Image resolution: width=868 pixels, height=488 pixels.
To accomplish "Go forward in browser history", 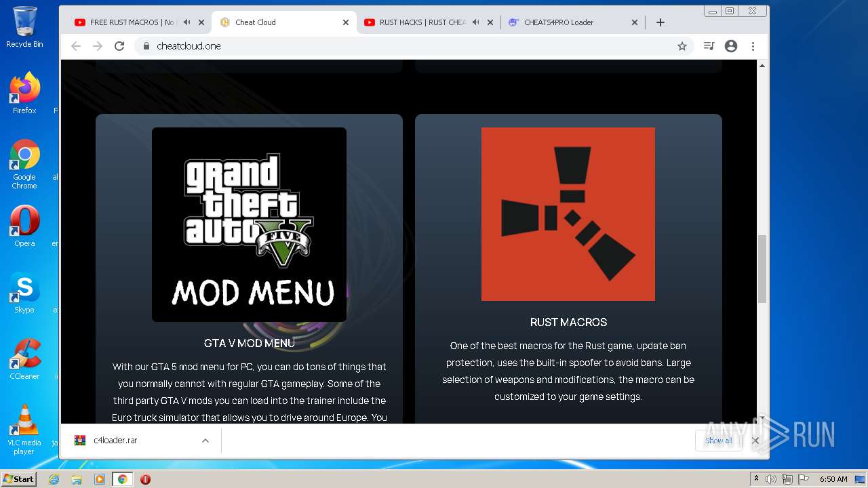I will [98, 46].
